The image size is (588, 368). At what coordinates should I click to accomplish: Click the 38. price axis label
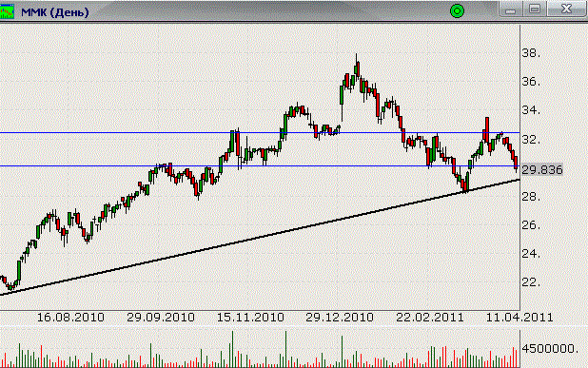point(531,53)
